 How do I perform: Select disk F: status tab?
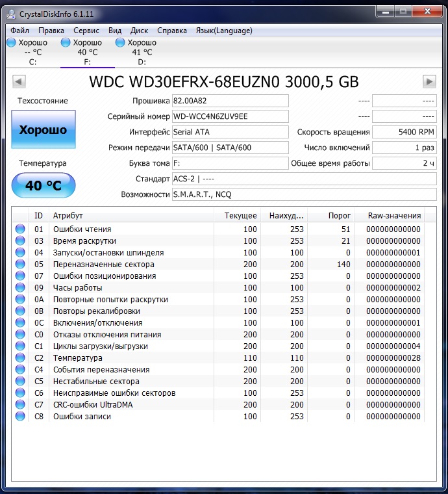click(88, 52)
